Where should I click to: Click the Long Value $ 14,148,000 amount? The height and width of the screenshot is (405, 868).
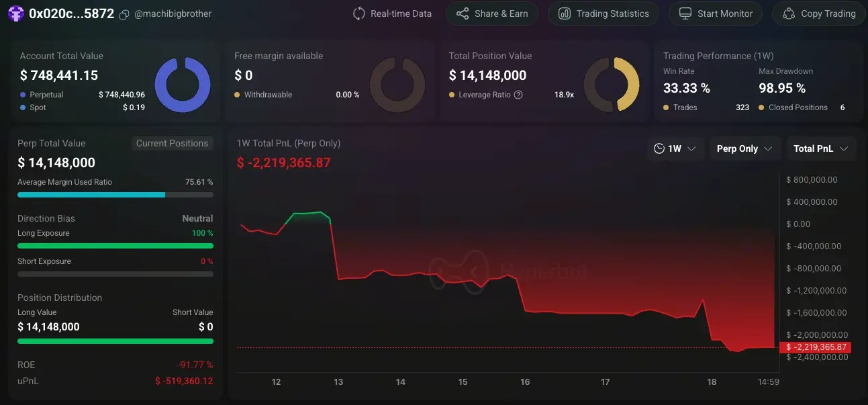48,327
